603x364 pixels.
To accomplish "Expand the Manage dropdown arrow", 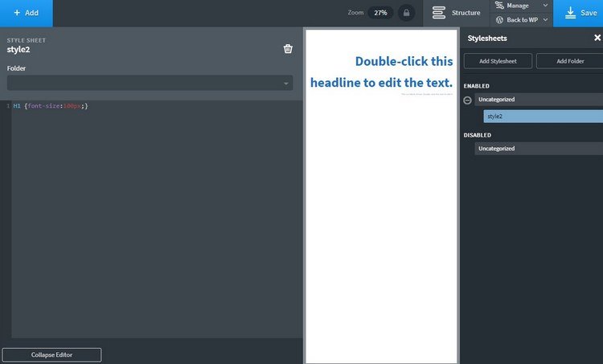I will point(546,6).
